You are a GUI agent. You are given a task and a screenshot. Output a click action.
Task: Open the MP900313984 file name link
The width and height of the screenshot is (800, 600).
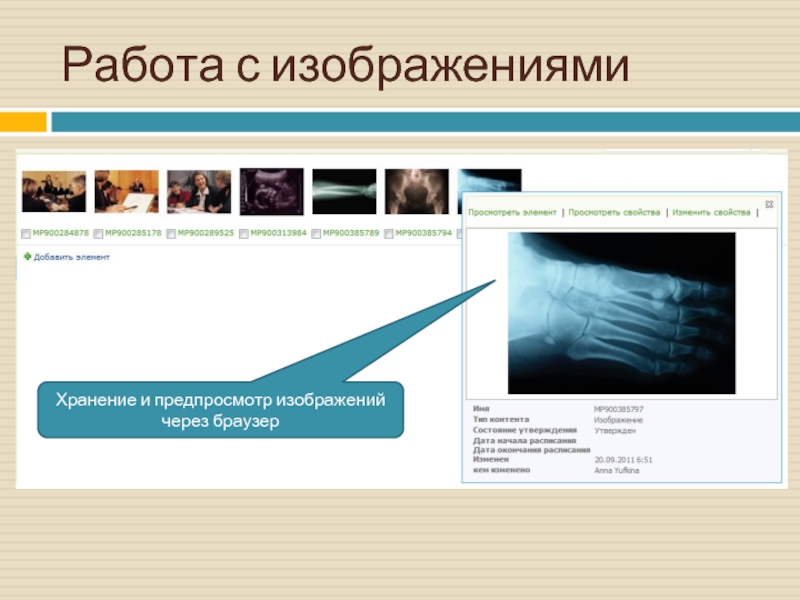coord(279,233)
